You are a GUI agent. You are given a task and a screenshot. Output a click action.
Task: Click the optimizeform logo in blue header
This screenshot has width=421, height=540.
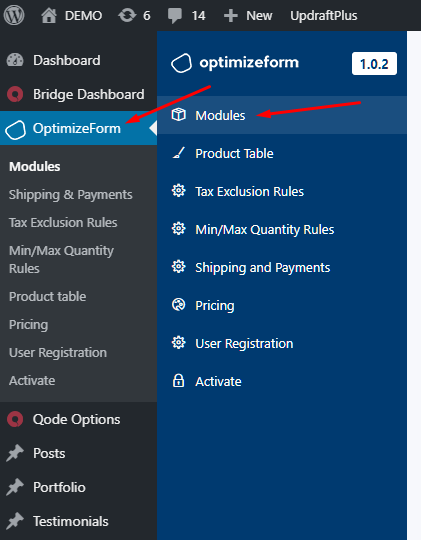pyautogui.click(x=235, y=63)
